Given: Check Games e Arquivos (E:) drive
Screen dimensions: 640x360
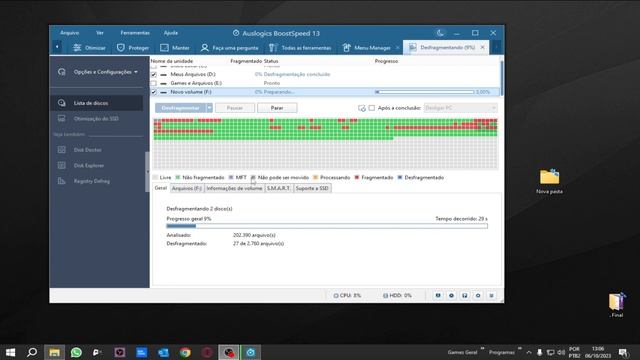Looking at the screenshot, I should pos(154,83).
